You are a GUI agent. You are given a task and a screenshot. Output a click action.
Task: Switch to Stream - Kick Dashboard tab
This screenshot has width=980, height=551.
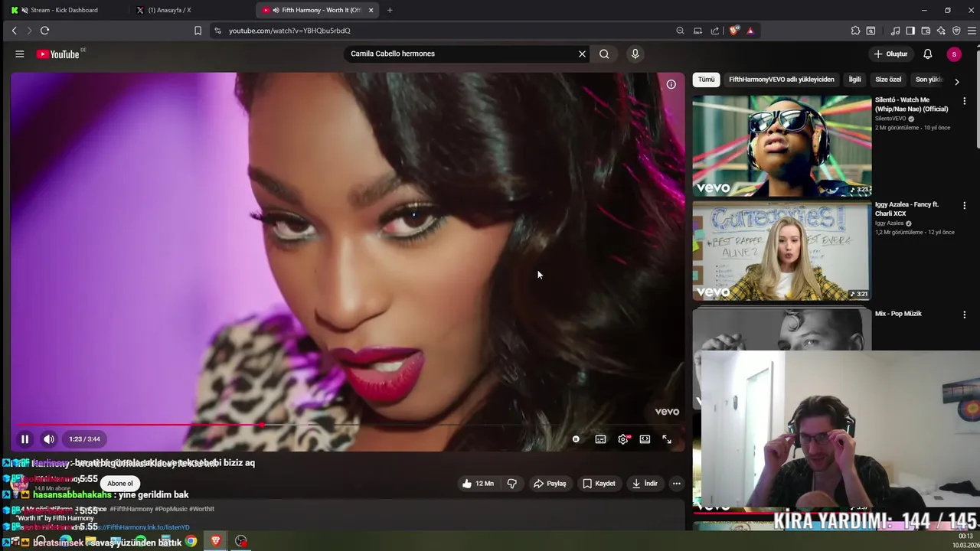64,10
